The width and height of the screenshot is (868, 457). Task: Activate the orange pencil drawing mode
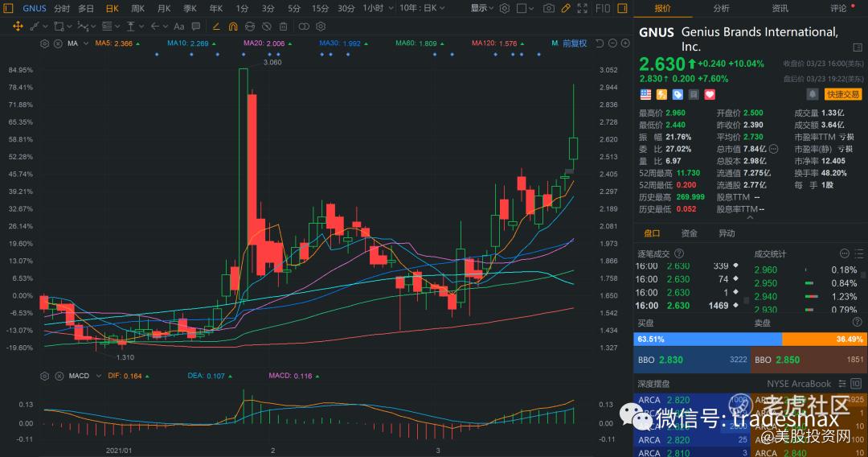pyautogui.click(x=216, y=26)
